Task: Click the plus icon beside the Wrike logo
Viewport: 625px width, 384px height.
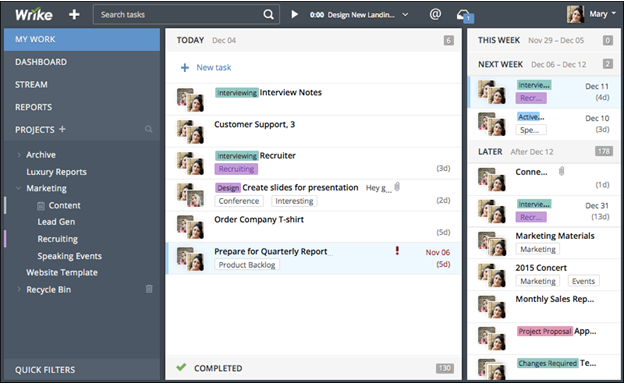Action: coord(74,15)
